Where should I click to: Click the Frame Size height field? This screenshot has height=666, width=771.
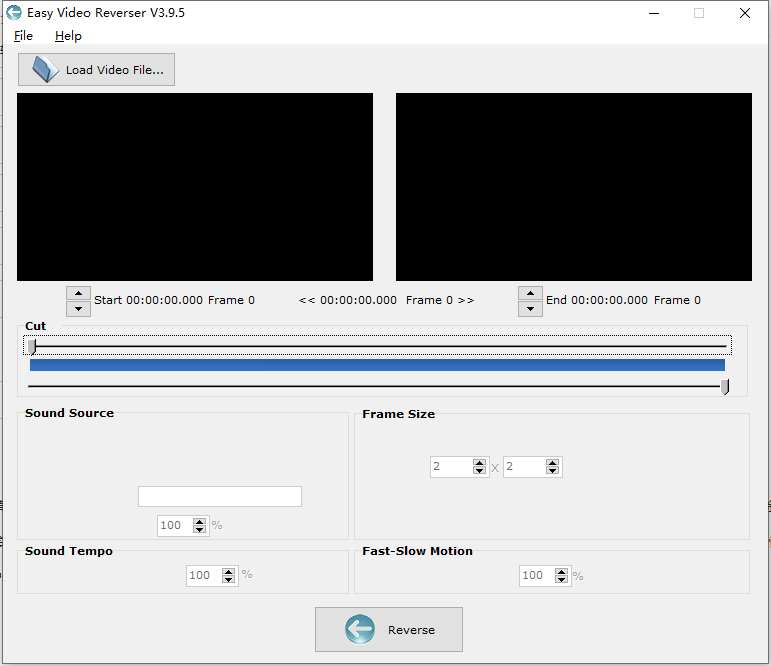pyautogui.click(x=525, y=466)
